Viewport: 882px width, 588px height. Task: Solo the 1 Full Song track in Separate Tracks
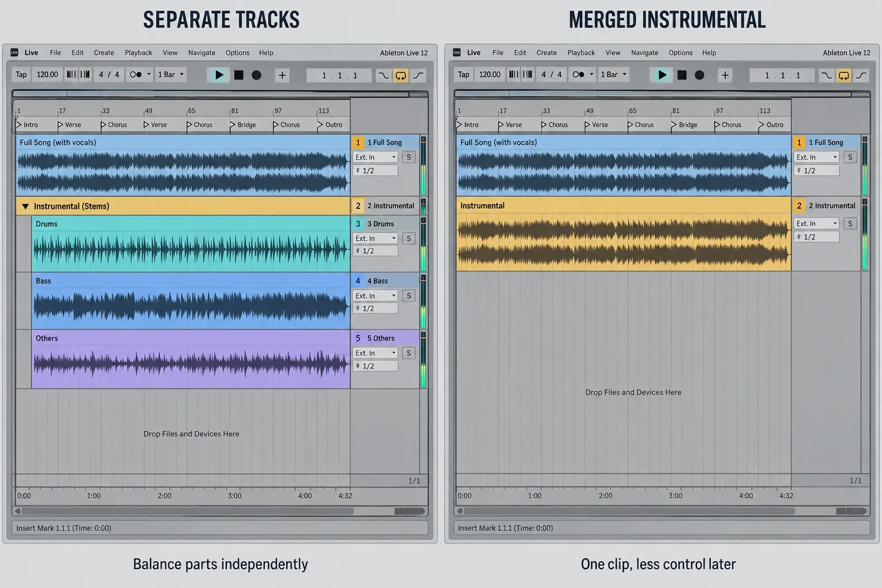[409, 157]
